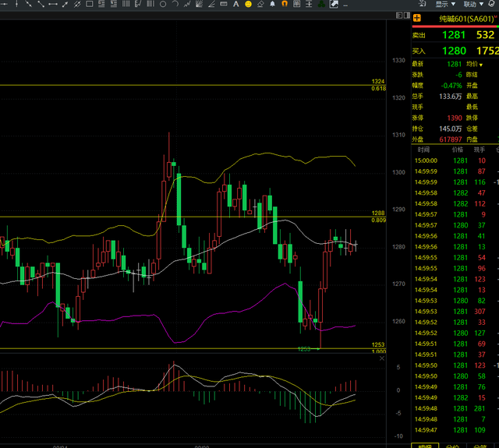499x448 pixels.
Task: Switch to the 明细 tab at bottom
Action: click(x=425, y=446)
